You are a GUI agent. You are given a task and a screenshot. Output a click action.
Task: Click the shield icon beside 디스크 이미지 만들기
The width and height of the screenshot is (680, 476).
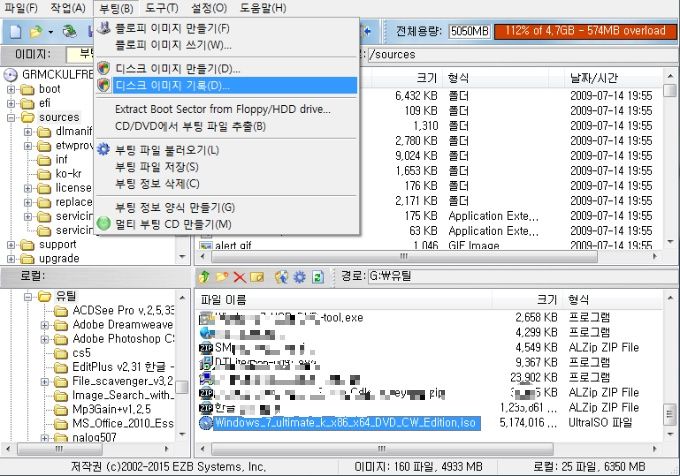click(x=104, y=68)
